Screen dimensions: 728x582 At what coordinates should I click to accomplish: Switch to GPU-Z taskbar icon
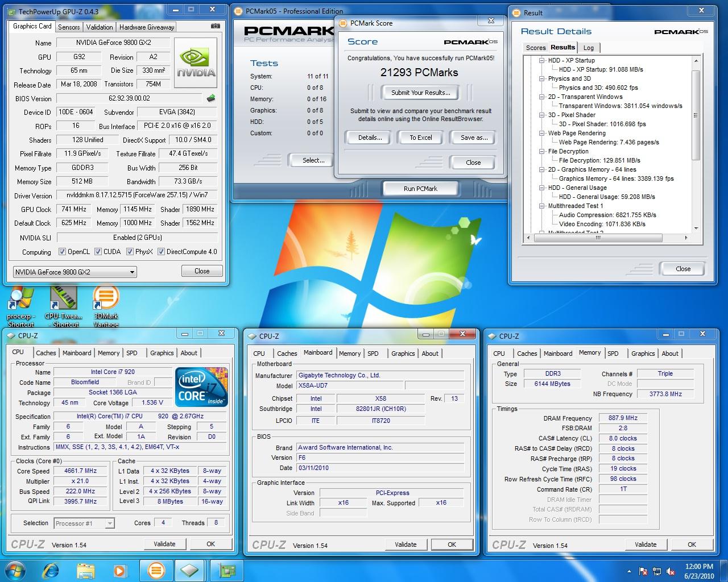227,570
